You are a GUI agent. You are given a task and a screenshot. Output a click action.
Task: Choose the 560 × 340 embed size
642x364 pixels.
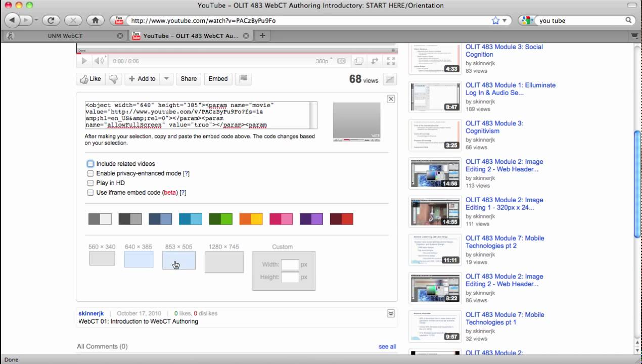(x=102, y=258)
